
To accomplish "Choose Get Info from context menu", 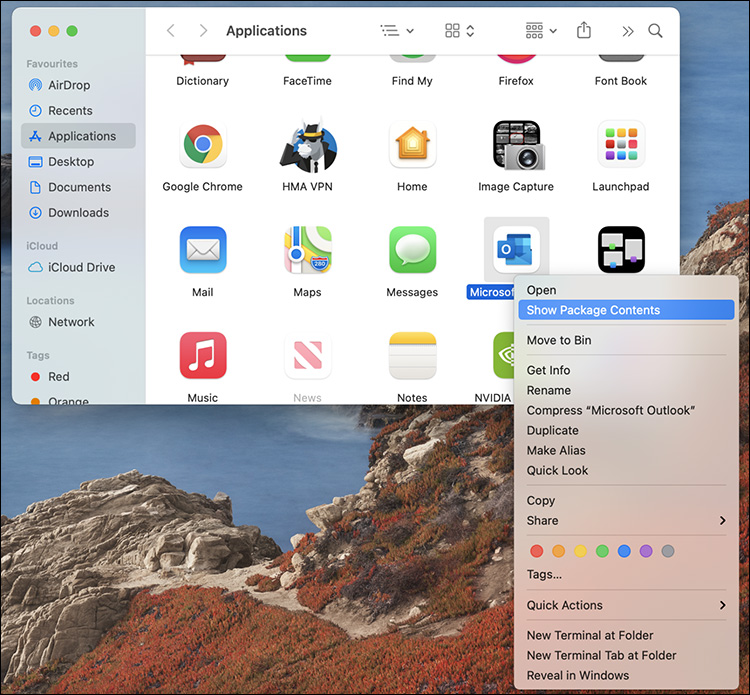I will (x=626, y=370).
